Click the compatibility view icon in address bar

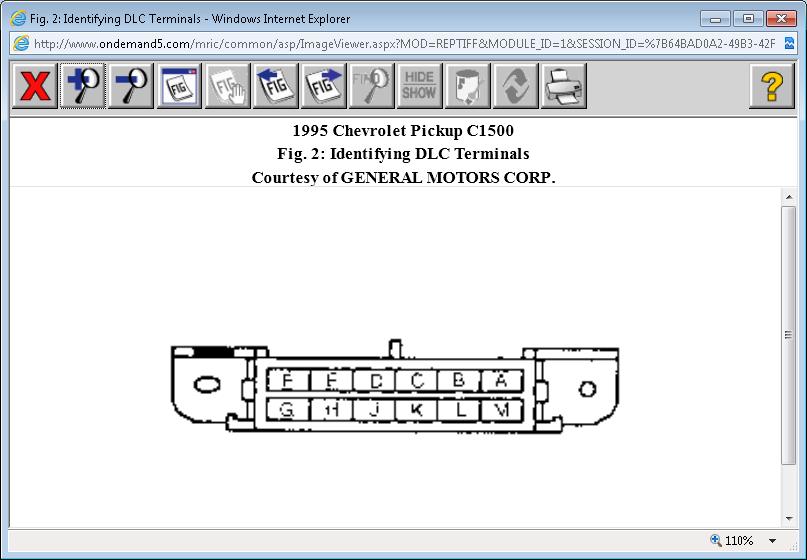(x=790, y=43)
